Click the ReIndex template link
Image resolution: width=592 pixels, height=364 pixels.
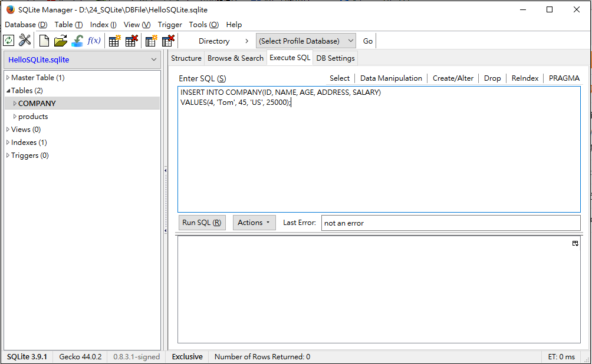pos(525,78)
